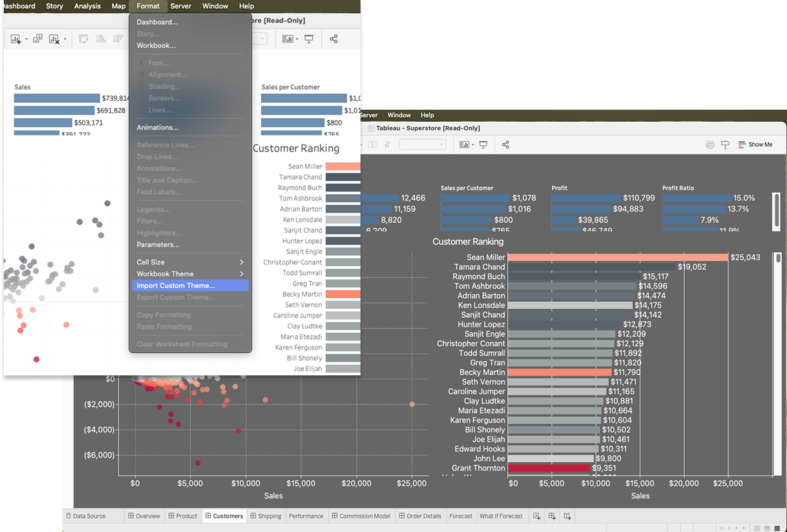This screenshot has width=787, height=532.
Task: Open the Analysis menu
Action: [x=87, y=6]
